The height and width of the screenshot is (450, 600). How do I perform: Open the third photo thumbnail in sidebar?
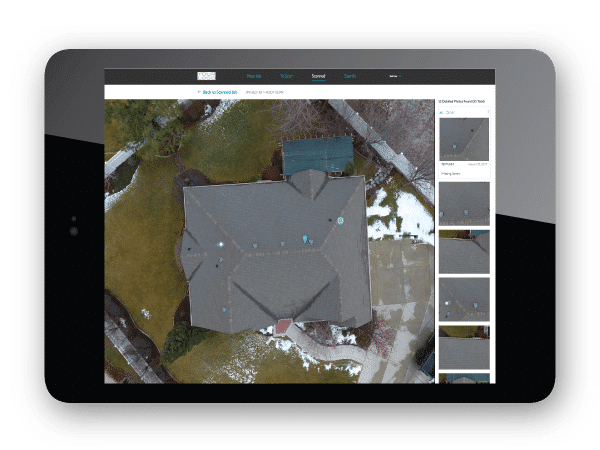point(464,251)
